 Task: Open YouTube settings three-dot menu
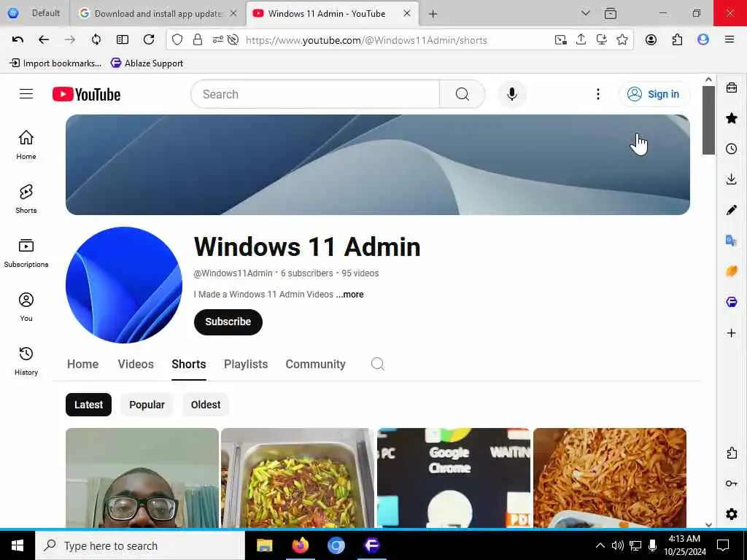point(598,94)
